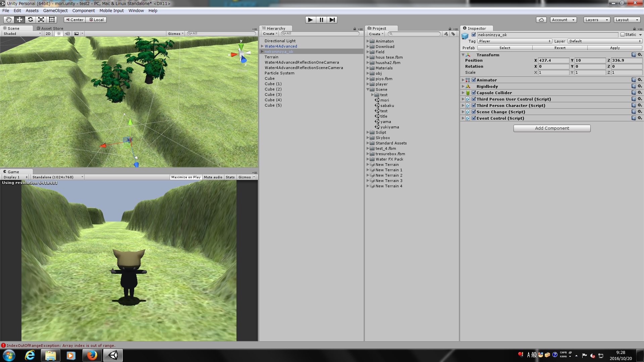Open the Layers dropdown

(596, 20)
